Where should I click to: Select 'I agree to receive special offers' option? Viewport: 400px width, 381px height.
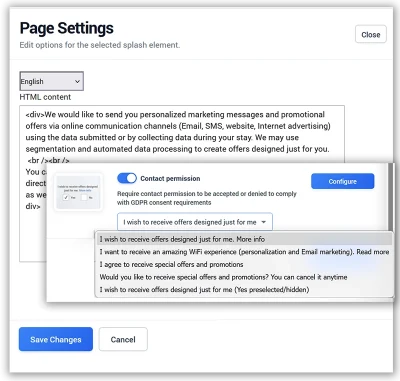[x=245, y=264]
